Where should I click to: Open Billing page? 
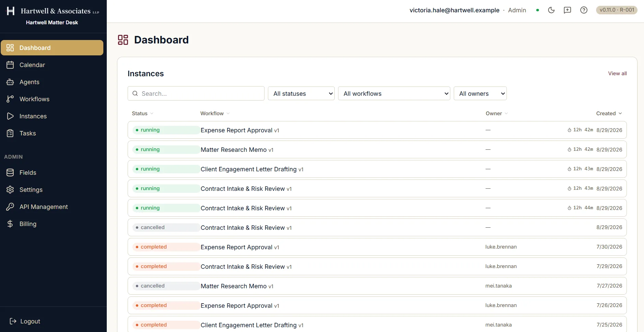coord(52,224)
